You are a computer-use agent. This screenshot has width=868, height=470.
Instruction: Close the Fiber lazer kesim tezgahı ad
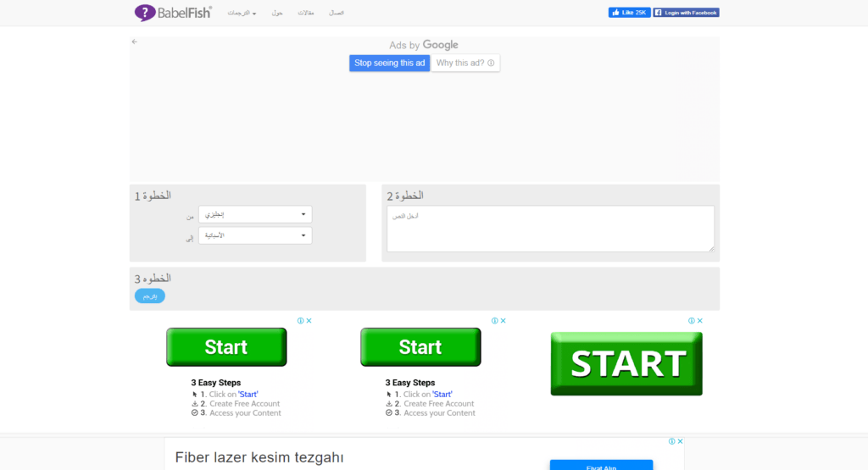coord(680,441)
